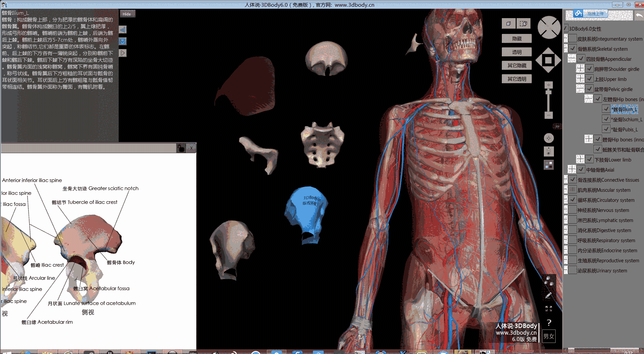Expand the 中轴骨骼Axial tree node
Image resolution: width=644 pixels, height=354 pixels.
[572, 169]
